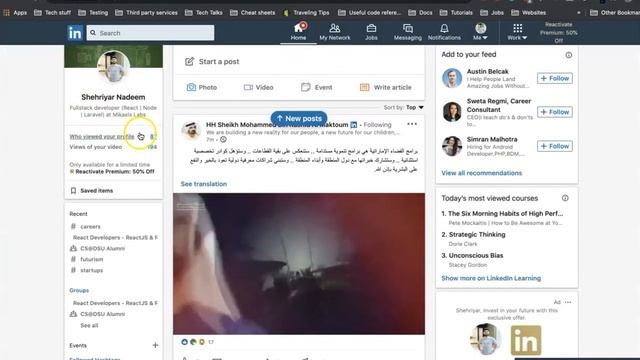Open the Apps bookmark shortcut

(15, 13)
